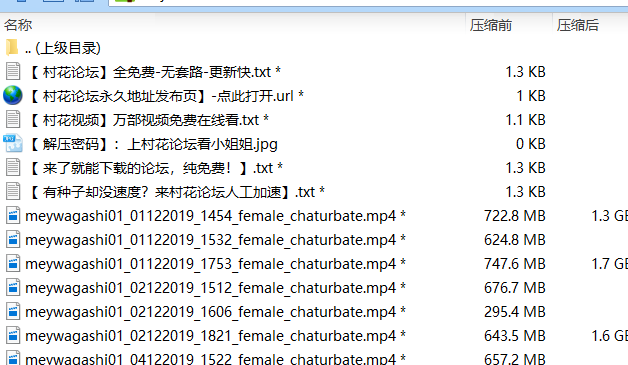Image resolution: width=628 pixels, height=365 pixels.
Task: Click the image icon of the .jpg file
Action: 13,143
